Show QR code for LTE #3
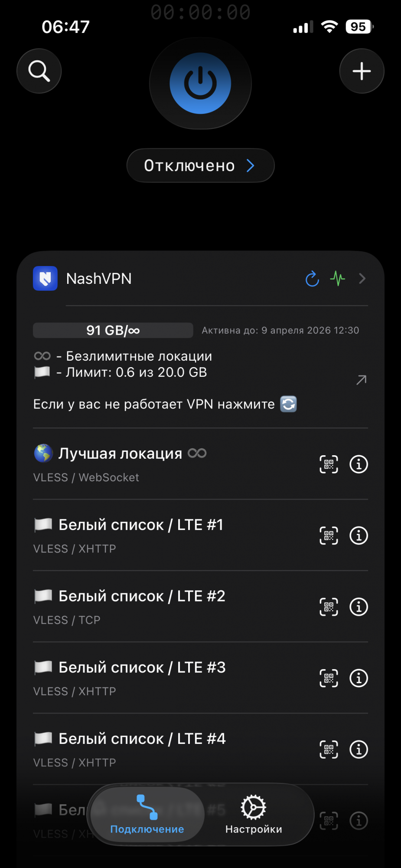Image resolution: width=401 pixels, height=868 pixels. [329, 678]
